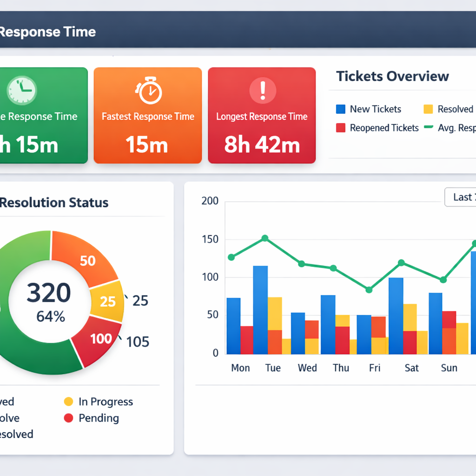This screenshot has width=476, height=476.
Task: Click the green line point above Fri
Action: (x=369, y=290)
